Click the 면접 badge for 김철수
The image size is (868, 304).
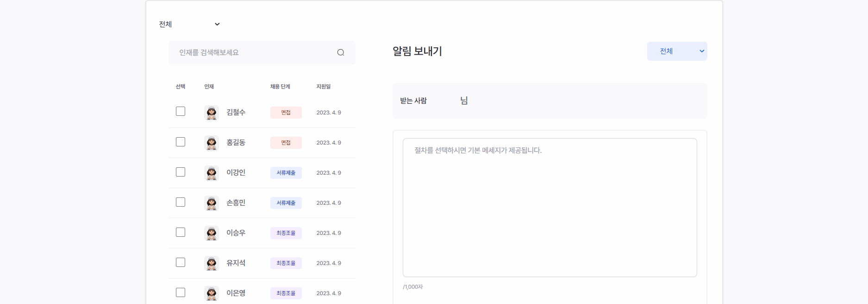tap(286, 113)
